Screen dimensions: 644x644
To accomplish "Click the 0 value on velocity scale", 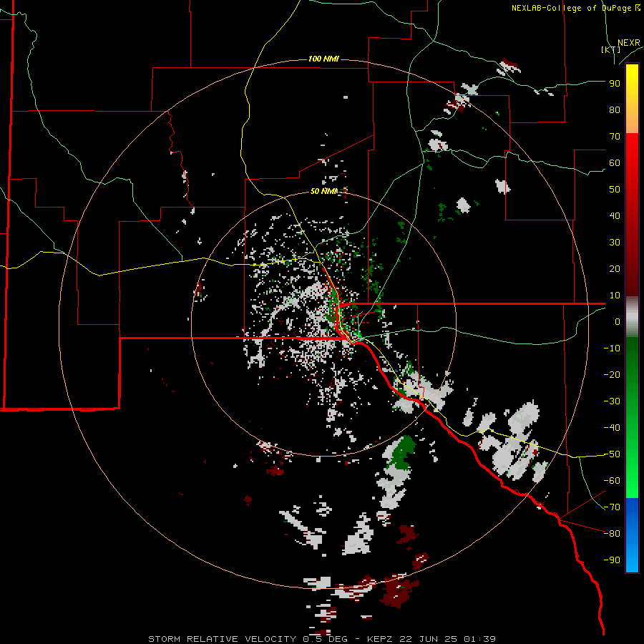I will [618, 322].
